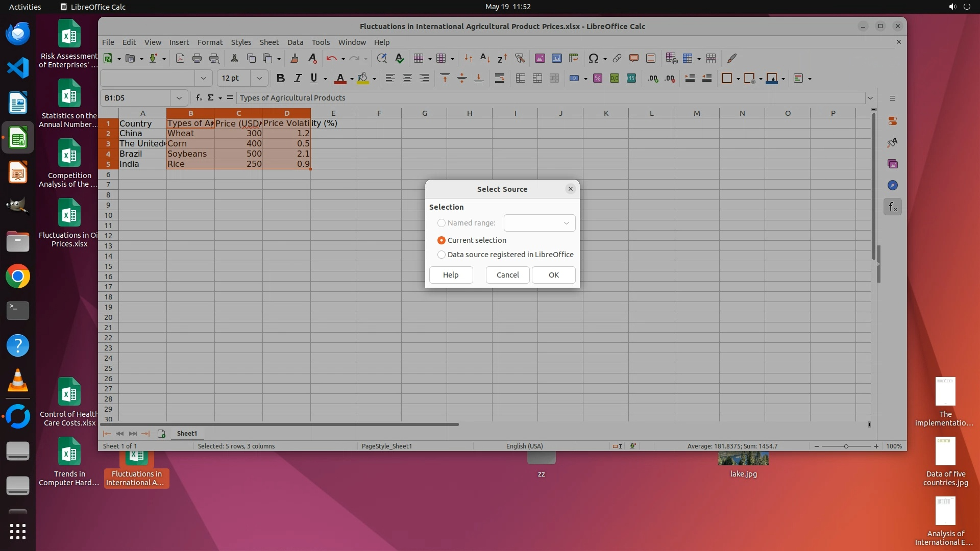Open the font size dropdown
The height and width of the screenshot is (551, 980).
(x=259, y=78)
